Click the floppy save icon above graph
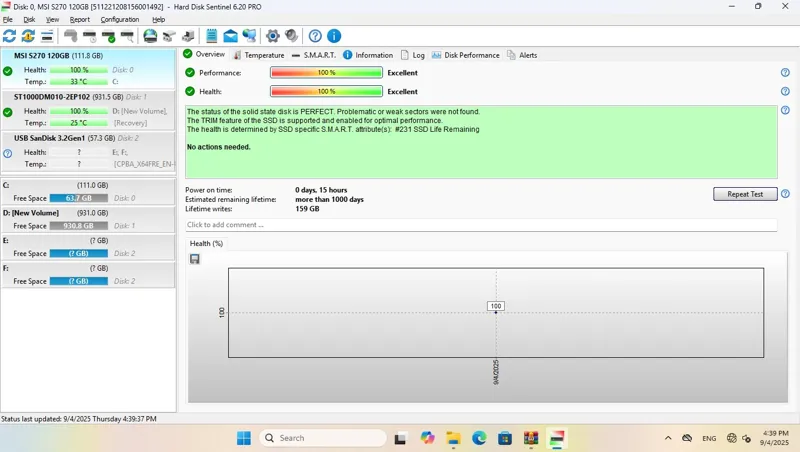 click(194, 259)
